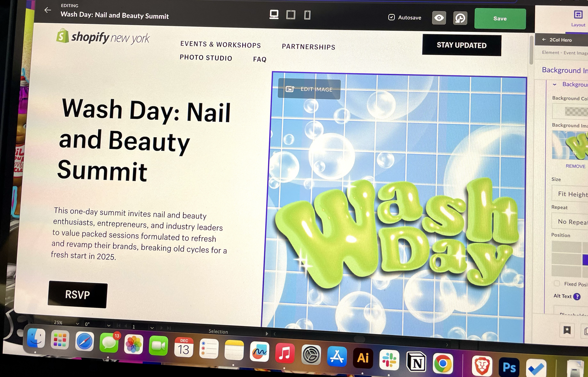This screenshot has width=588, height=377.
Task: Click the Alt Text help icon
Action: point(577,297)
